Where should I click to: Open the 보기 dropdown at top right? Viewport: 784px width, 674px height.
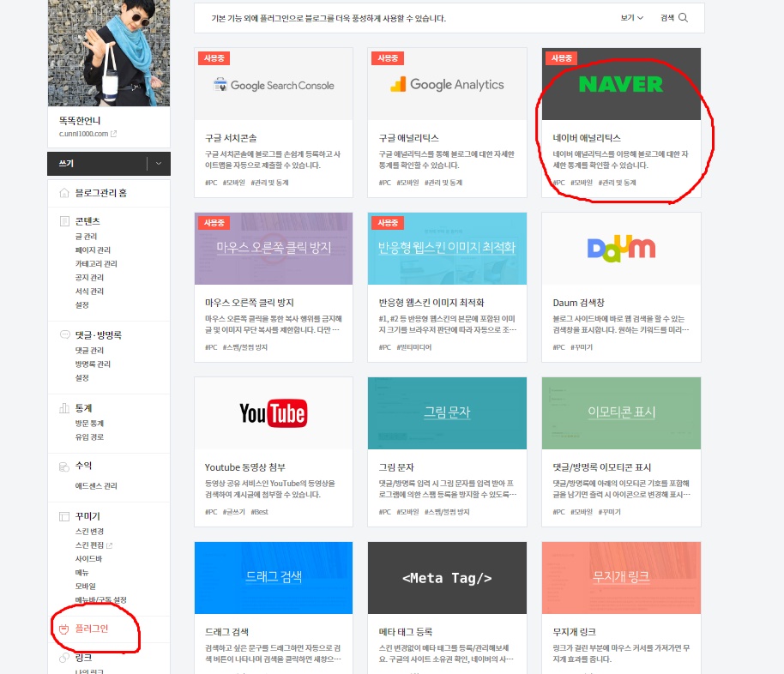(630, 18)
